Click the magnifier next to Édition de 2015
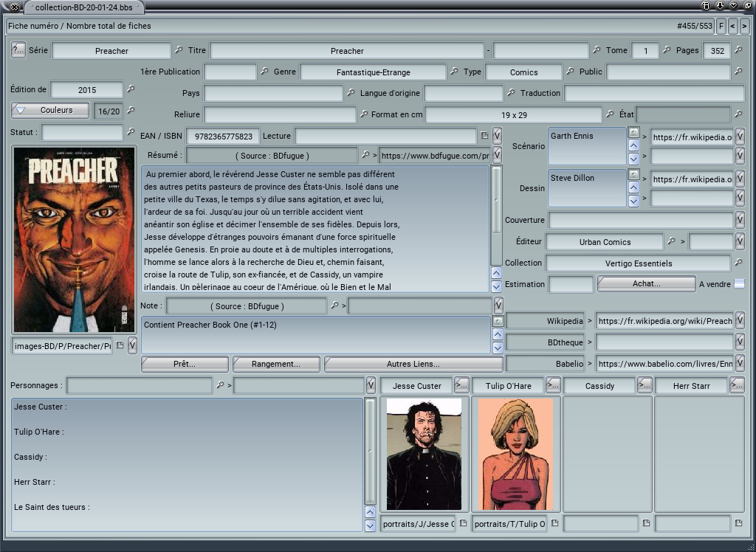Viewport: 756px width, 552px height. tap(131, 89)
